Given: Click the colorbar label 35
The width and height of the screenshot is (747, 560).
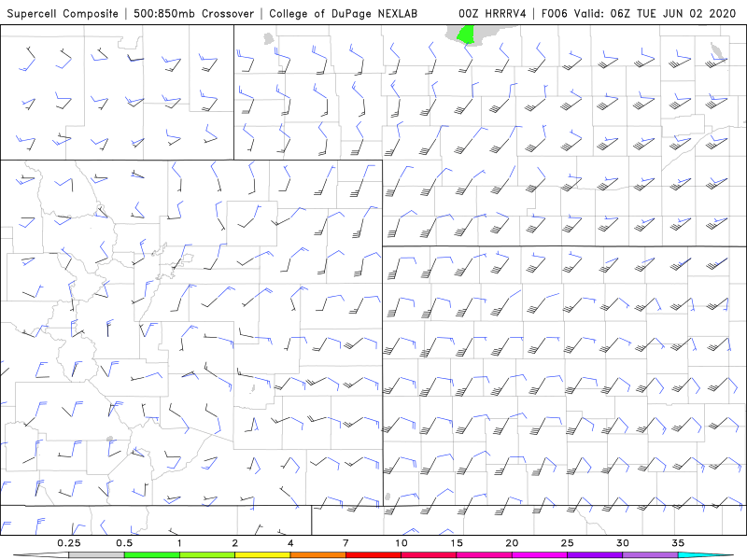Looking at the screenshot, I should tap(678, 543).
